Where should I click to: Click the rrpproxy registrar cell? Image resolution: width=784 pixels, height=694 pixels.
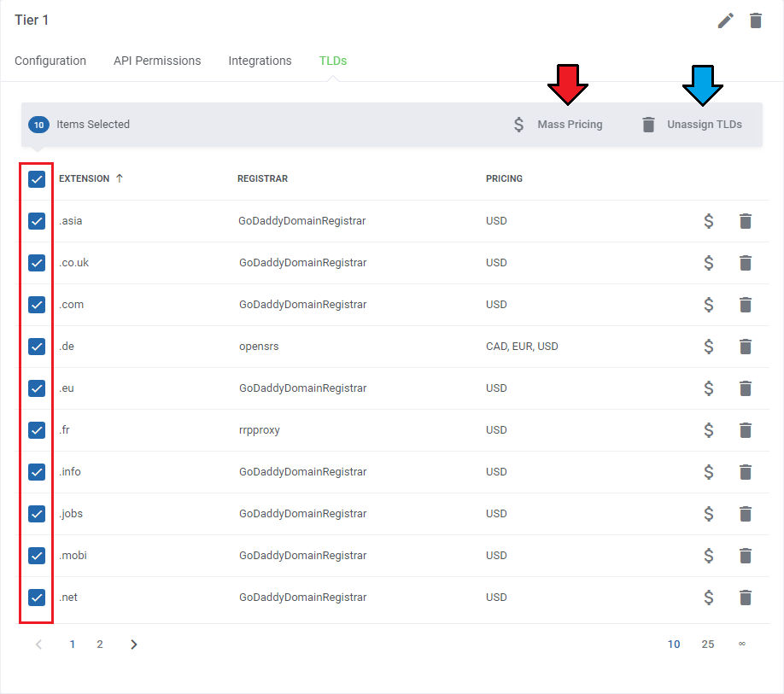(259, 430)
